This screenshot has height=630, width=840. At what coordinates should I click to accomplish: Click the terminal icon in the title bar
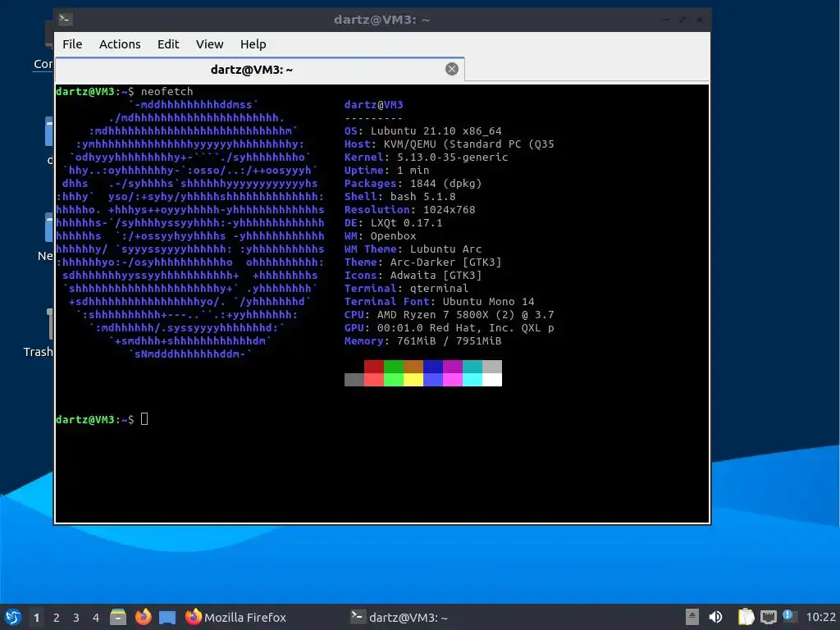(66, 20)
